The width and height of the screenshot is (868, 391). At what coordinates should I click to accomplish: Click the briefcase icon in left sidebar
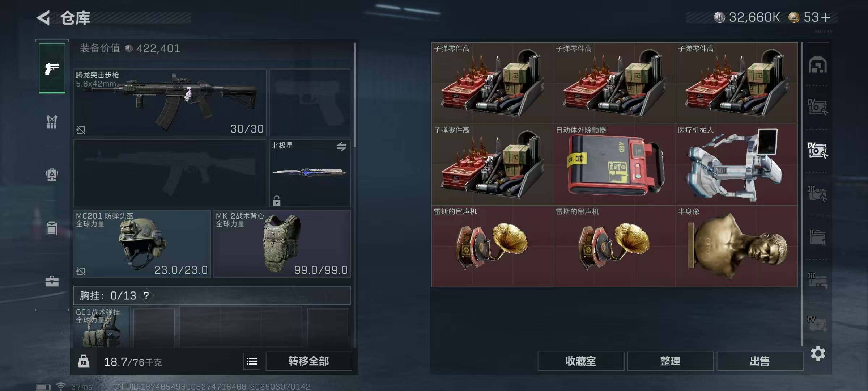click(x=52, y=281)
